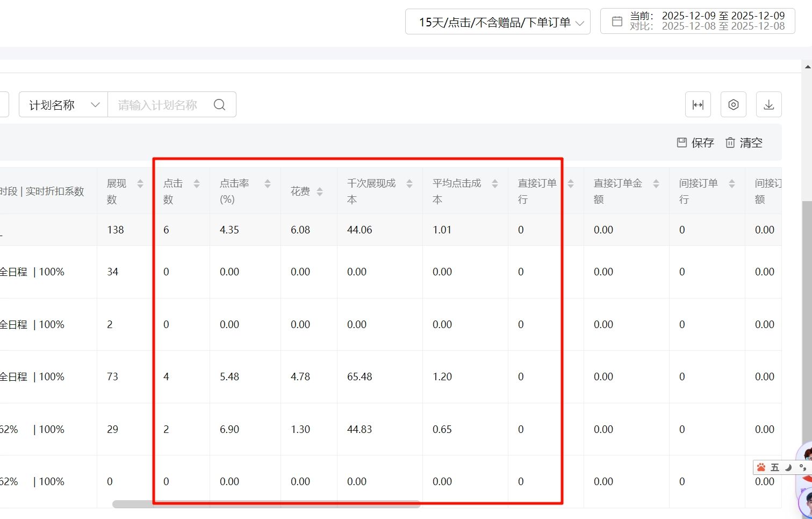
Task: Click the calendar icon in date range
Action: pos(617,22)
